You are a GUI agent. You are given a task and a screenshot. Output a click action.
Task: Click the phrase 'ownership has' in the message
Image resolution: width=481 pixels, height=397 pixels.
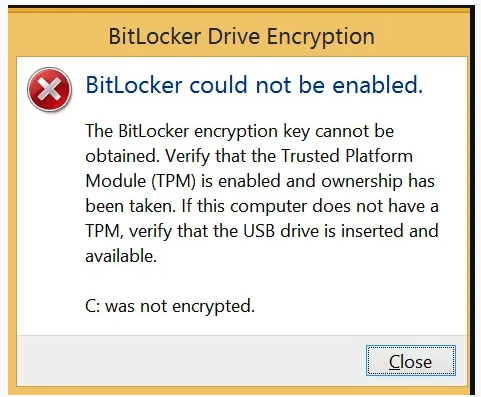click(378, 181)
